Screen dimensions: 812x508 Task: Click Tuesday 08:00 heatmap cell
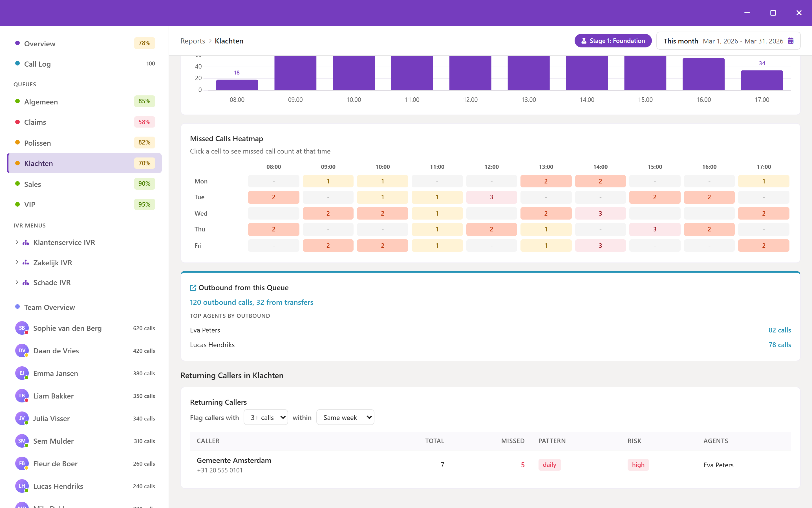274,197
